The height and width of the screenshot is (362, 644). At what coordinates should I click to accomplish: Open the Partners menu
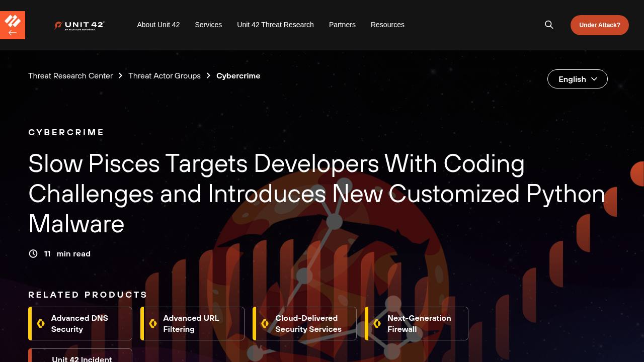(342, 25)
